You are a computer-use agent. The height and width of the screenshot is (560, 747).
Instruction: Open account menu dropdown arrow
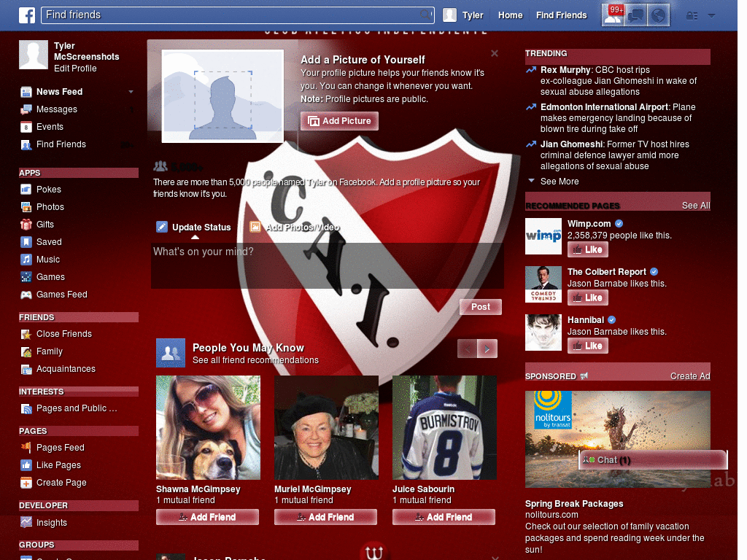(712, 16)
